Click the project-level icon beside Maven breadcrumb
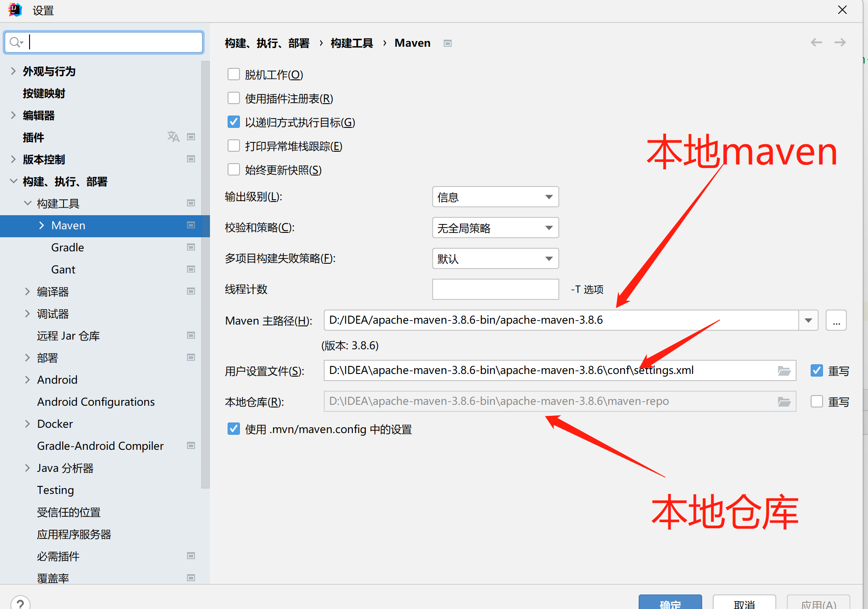 [448, 43]
